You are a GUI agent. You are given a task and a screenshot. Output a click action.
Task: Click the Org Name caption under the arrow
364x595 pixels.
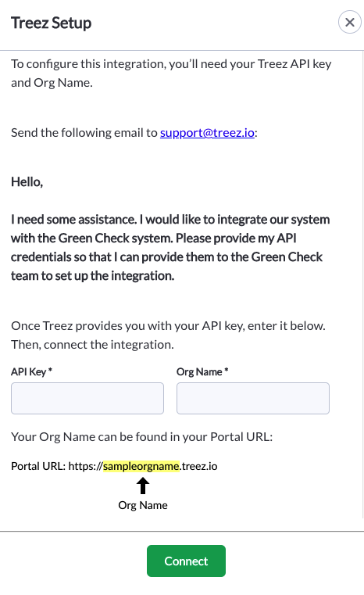pos(143,505)
